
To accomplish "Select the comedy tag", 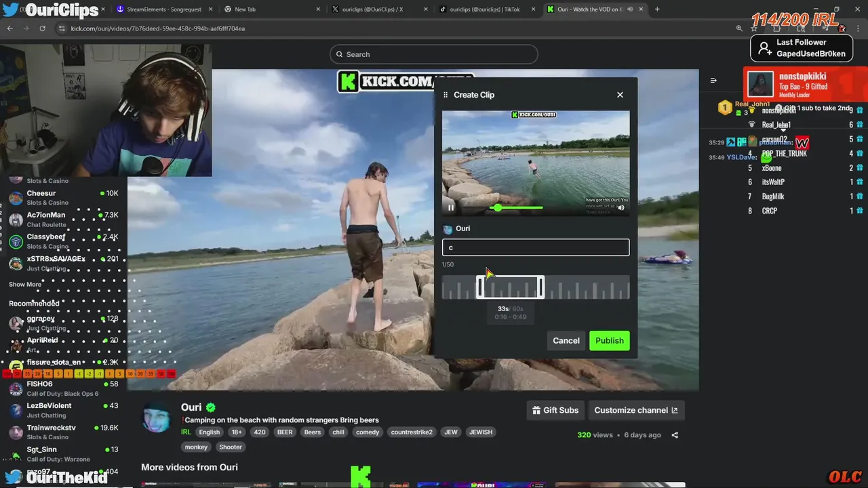I will tap(368, 432).
